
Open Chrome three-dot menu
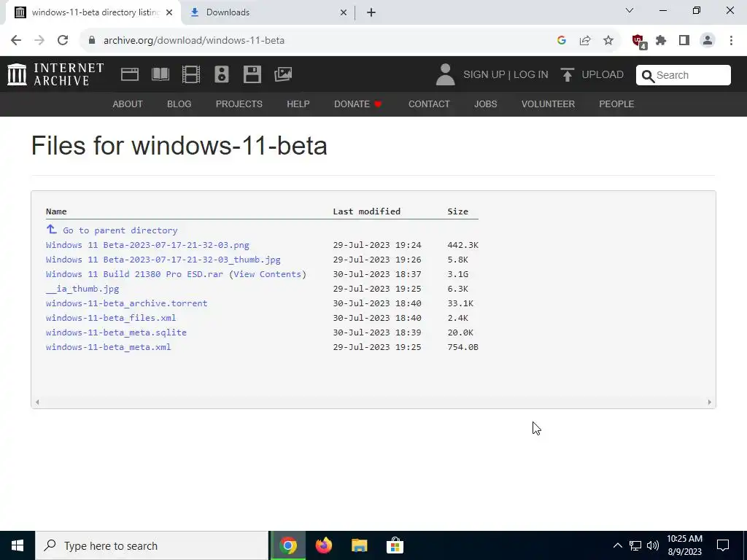point(731,40)
